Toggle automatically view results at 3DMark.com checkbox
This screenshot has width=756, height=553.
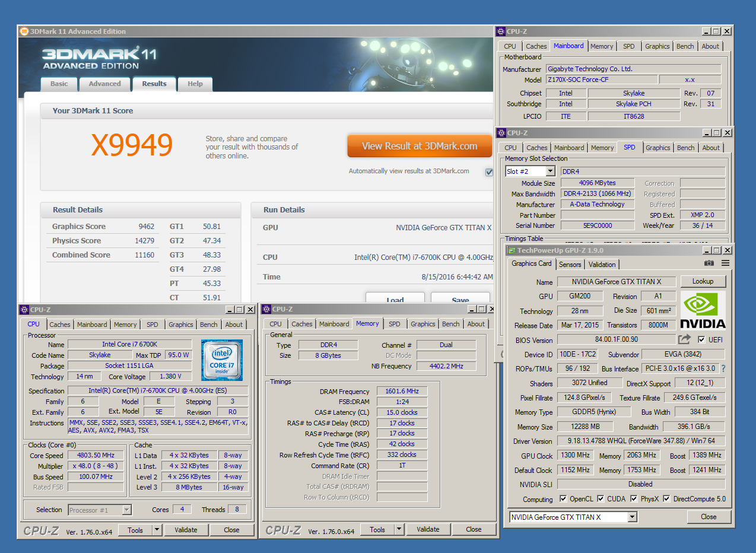pyautogui.click(x=489, y=172)
